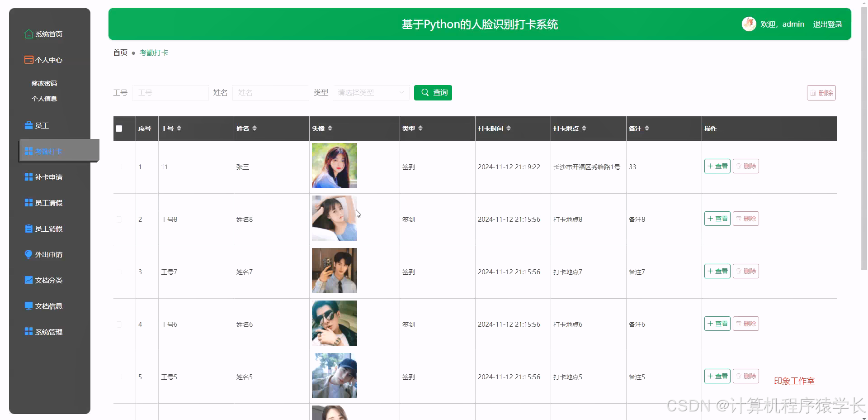
Task: Click the 文档信息 monitor icon
Action: (28, 306)
